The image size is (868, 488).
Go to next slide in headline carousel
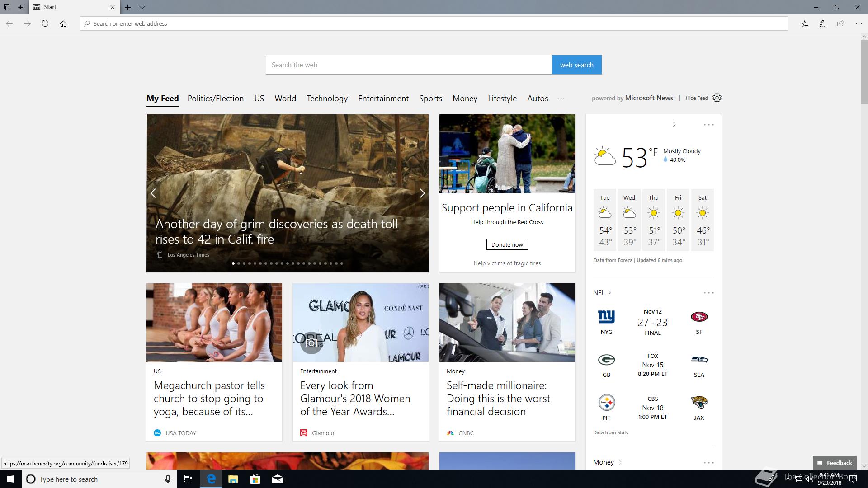tap(422, 193)
